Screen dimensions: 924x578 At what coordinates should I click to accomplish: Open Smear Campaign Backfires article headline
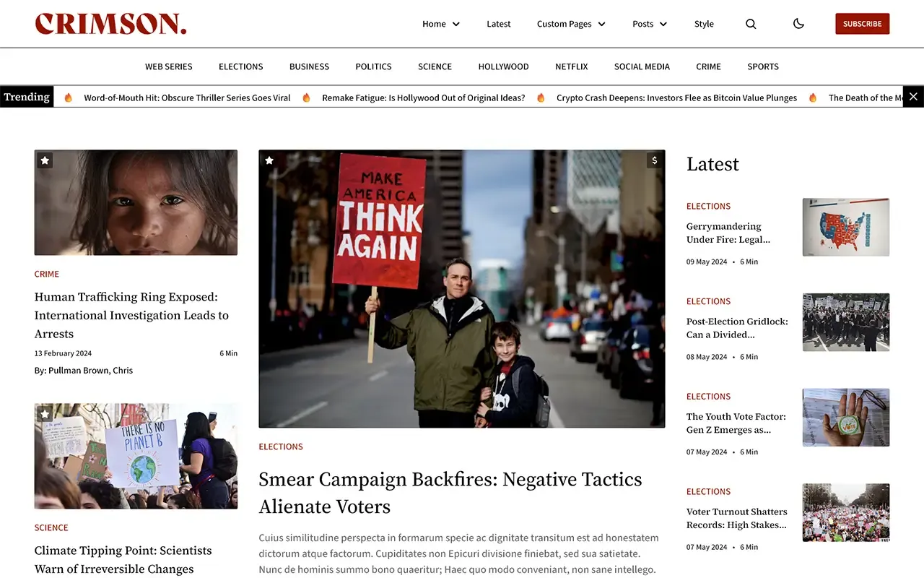click(x=450, y=493)
